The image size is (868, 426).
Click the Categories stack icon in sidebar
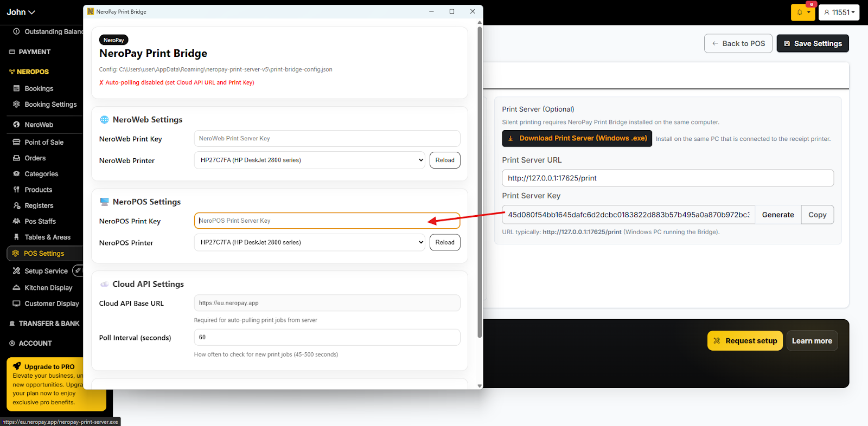click(16, 174)
